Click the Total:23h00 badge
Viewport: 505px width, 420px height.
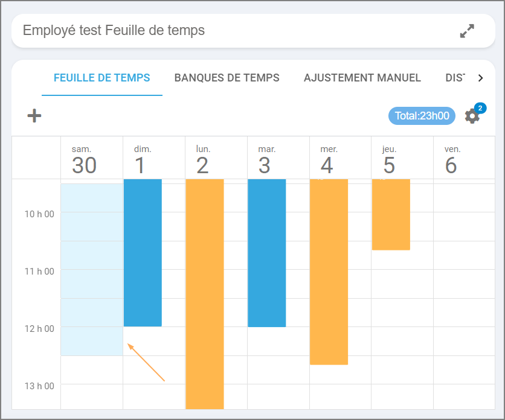[422, 116]
